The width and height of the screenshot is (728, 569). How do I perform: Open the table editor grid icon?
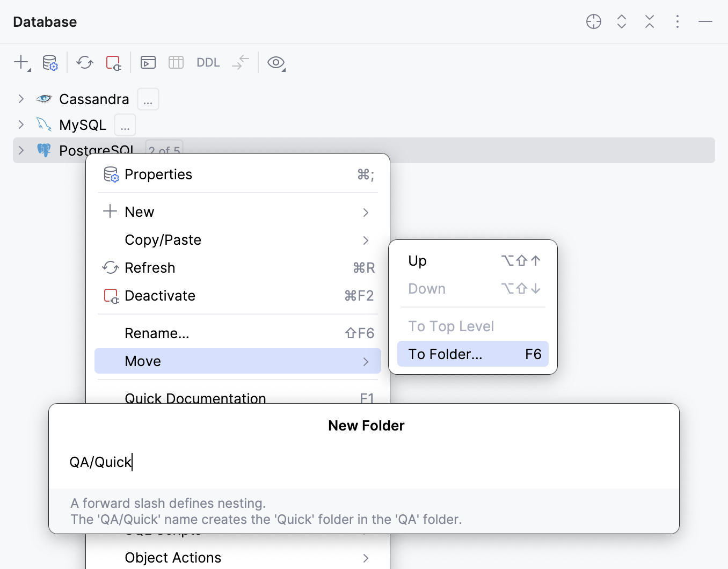tap(176, 62)
